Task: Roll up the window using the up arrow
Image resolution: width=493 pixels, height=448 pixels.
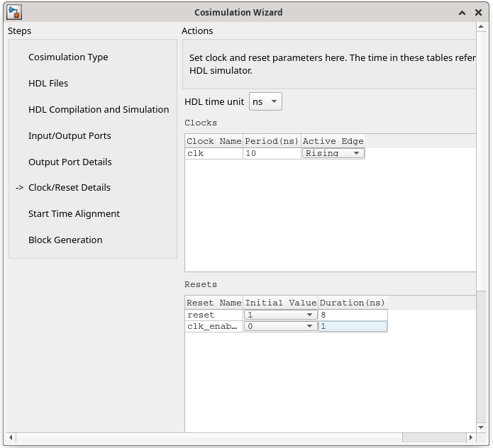Action: (462, 13)
